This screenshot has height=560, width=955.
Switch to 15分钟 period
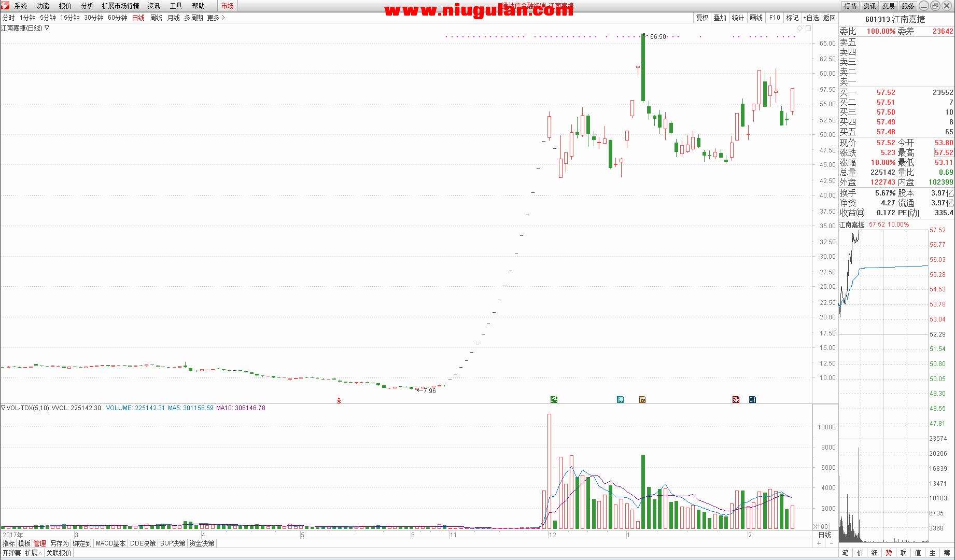click(70, 18)
